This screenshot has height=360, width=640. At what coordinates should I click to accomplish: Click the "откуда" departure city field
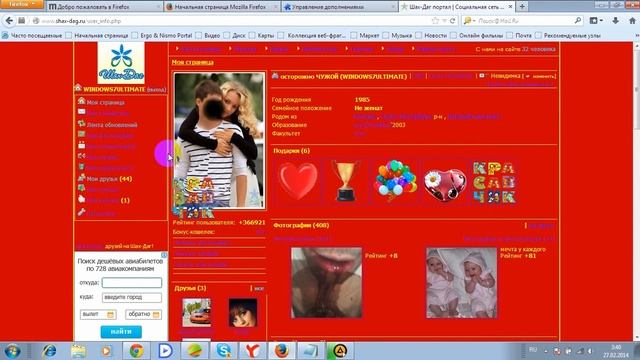point(132,282)
